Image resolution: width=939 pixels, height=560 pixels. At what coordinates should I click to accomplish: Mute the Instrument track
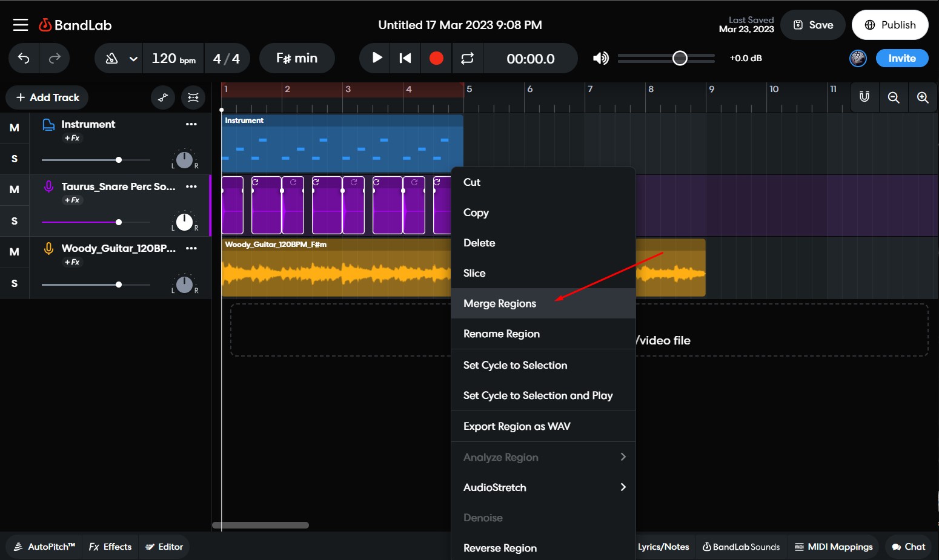pos(15,128)
